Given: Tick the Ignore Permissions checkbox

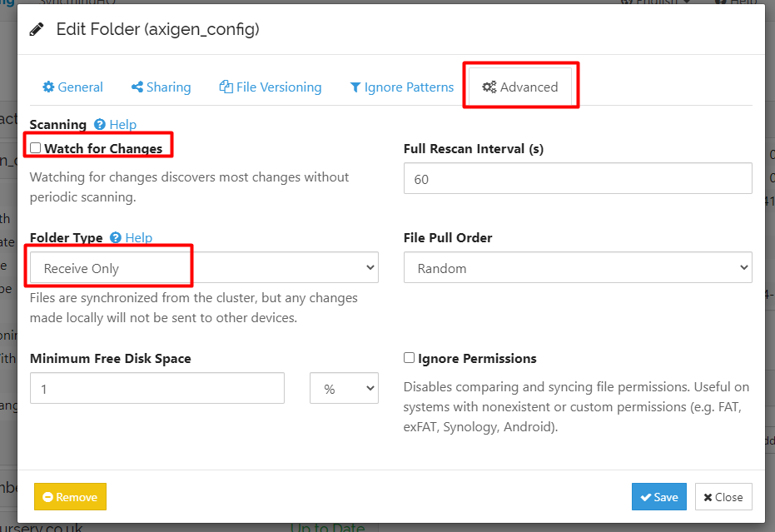Looking at the screenshot, I should (409, 358).
